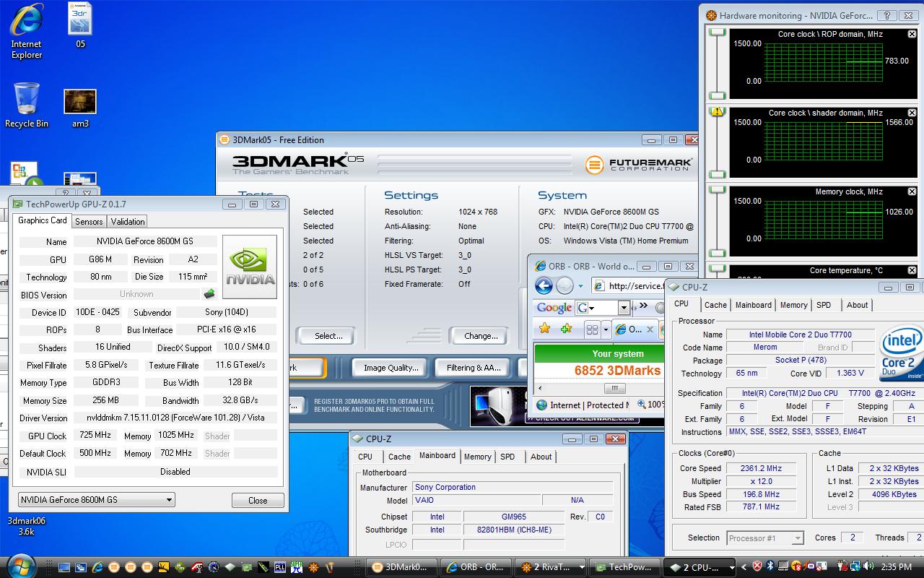Open the am3 desktop shortcut
Image resolution: width=924 pixels, height=578 pixels.
(x=80, y=108)
